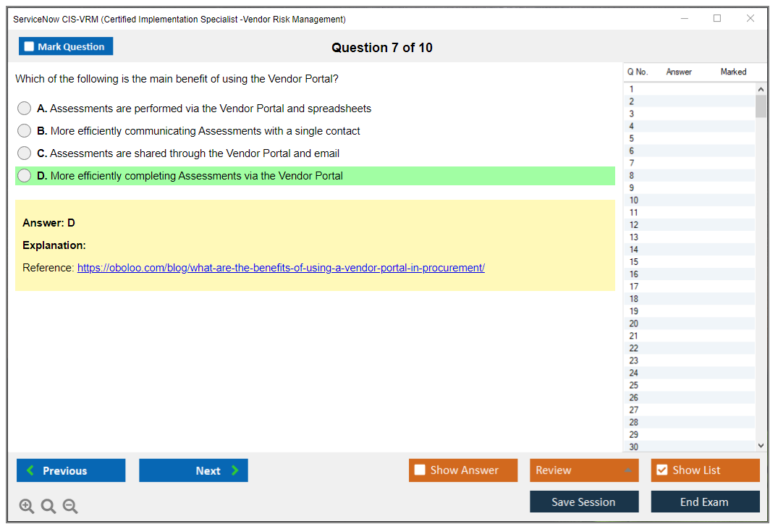Pick option B about single contact
778x532 pixels.
[25, 131]
